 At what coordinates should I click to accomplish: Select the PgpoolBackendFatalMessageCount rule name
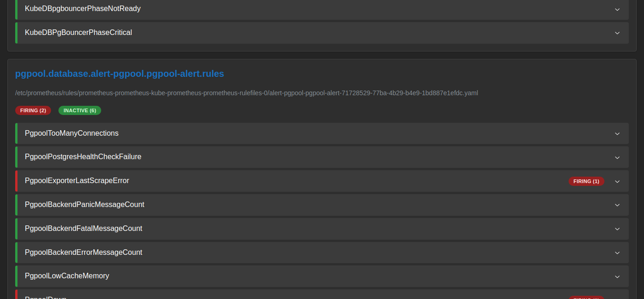(84, 229)
